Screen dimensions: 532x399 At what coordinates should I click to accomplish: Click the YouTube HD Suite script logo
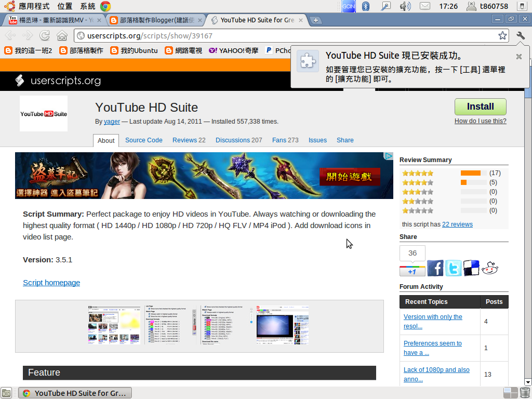tap(44, 114)
